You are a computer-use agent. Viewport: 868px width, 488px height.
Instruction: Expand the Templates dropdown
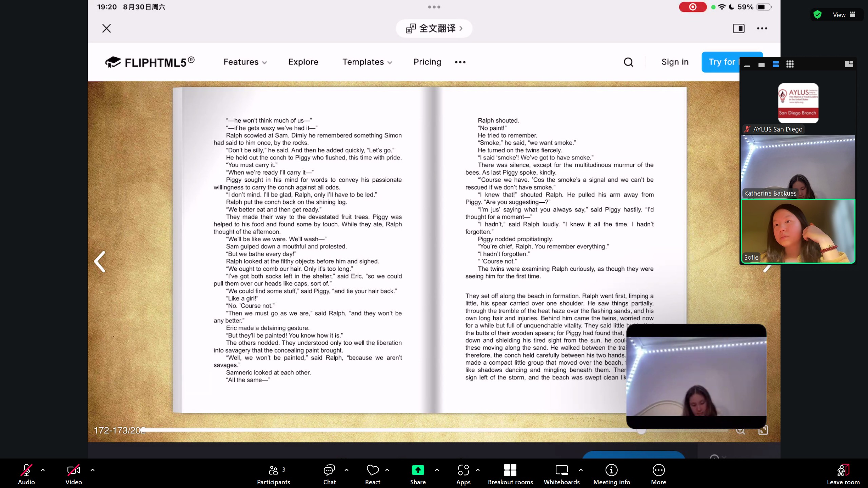pyautogui.click(x=367, y=62)
